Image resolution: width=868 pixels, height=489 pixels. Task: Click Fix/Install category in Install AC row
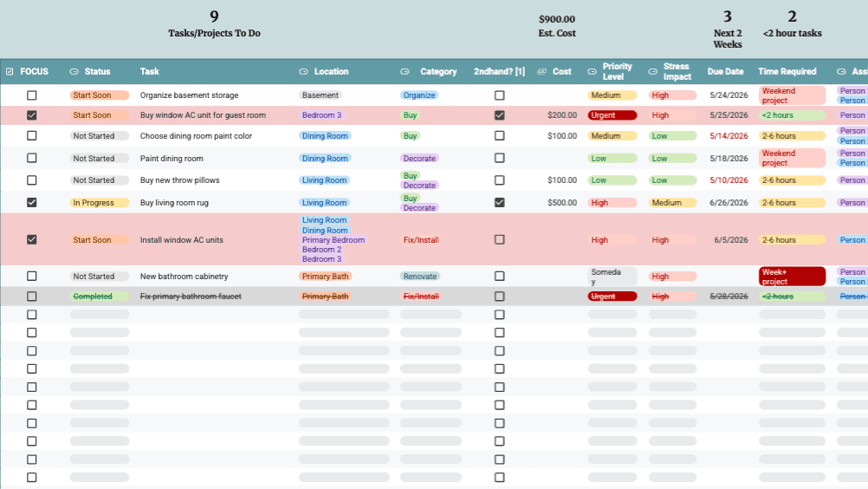[x=421, y=240]
